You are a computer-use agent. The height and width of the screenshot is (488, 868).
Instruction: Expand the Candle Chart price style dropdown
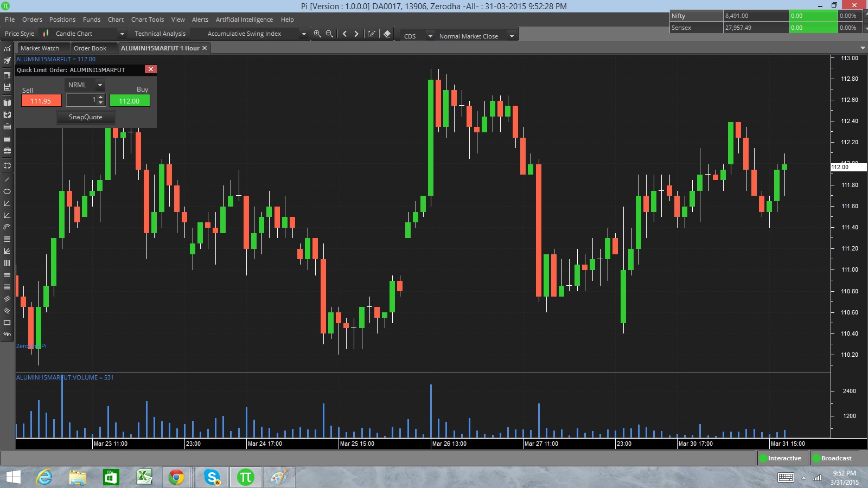(122, 34)
